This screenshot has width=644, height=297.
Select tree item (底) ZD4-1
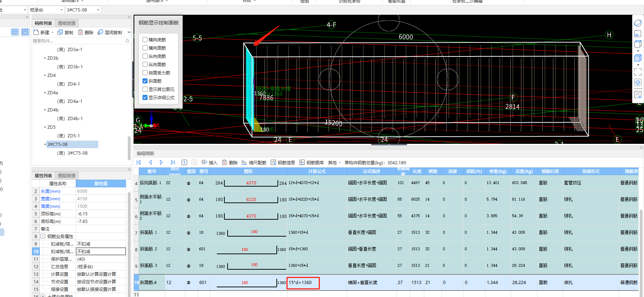point(69,84)
